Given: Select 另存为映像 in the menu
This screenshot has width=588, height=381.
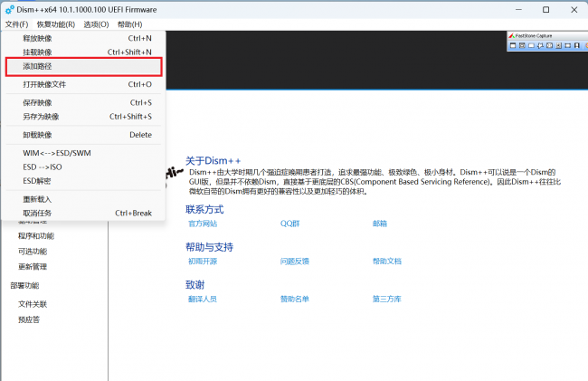Looking at the screenshot, I should coord(84,117).
